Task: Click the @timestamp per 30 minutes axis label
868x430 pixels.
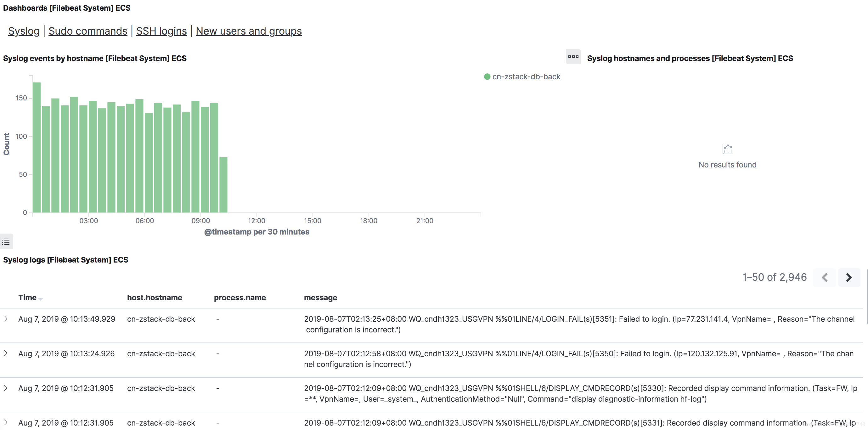Action: (257, 232)
